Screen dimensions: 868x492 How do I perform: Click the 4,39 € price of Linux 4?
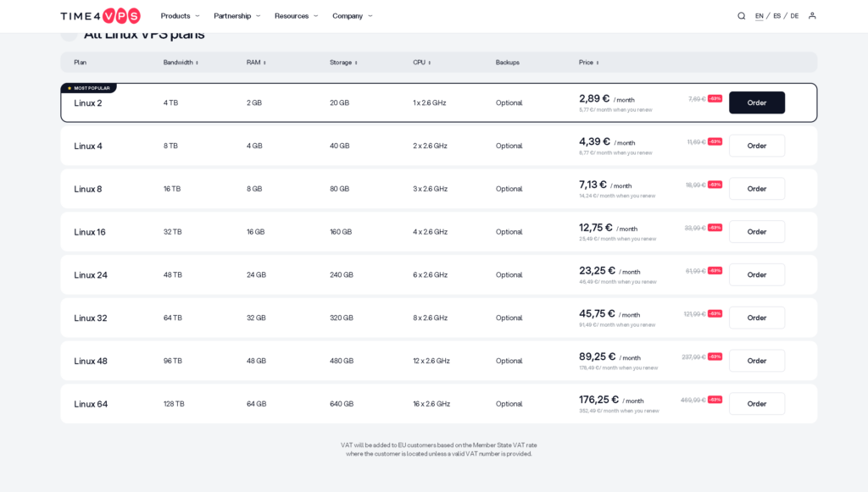pos(594,142)
